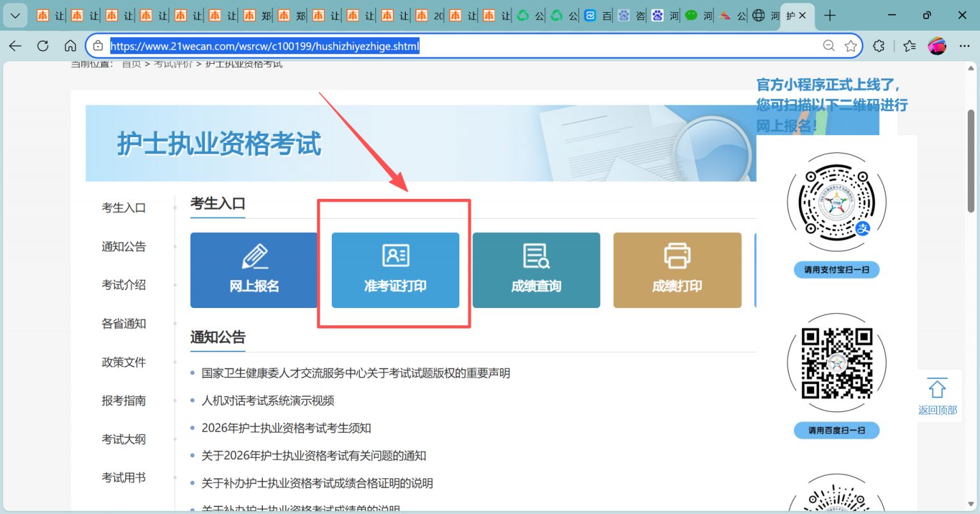Open the 2026年护士执业资格考试考生须知 link
Viewport: 980px width, 514px height.
click(286, 428)
